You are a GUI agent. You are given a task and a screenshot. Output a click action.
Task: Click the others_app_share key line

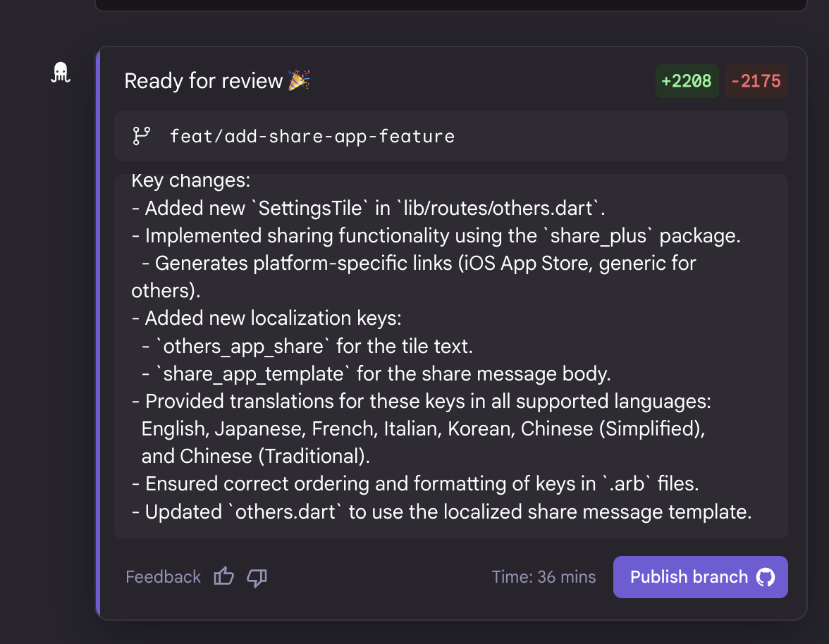[307, 346]
